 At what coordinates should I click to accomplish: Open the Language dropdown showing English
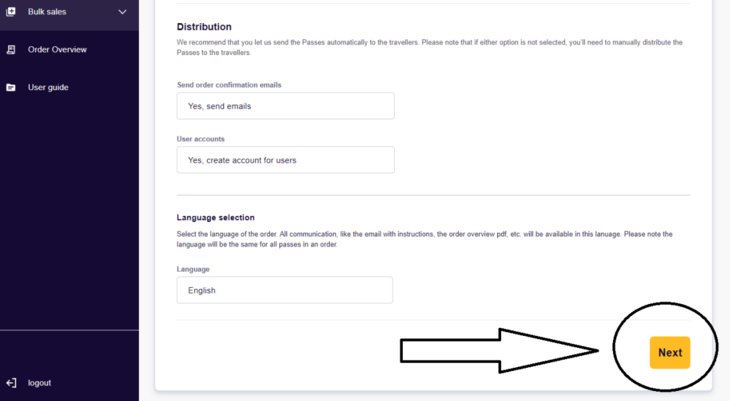coord(284,290)
